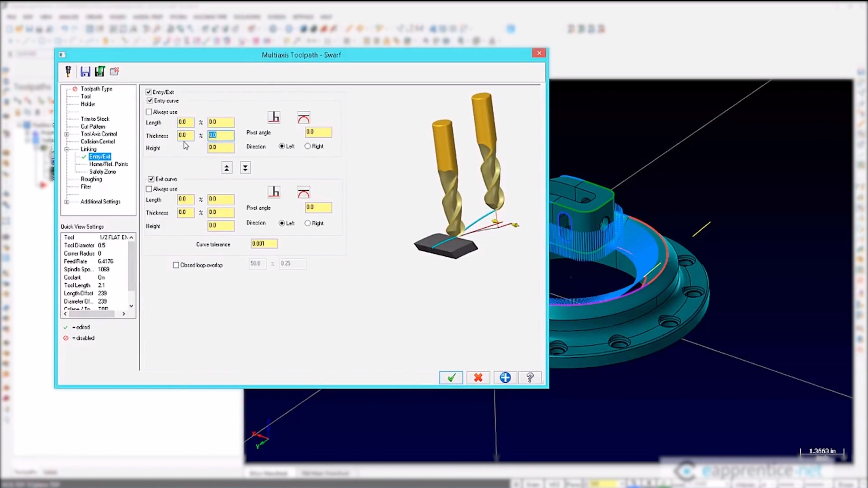Select the Right direction radio button
The image size is (868, 488).
(307, 146)
